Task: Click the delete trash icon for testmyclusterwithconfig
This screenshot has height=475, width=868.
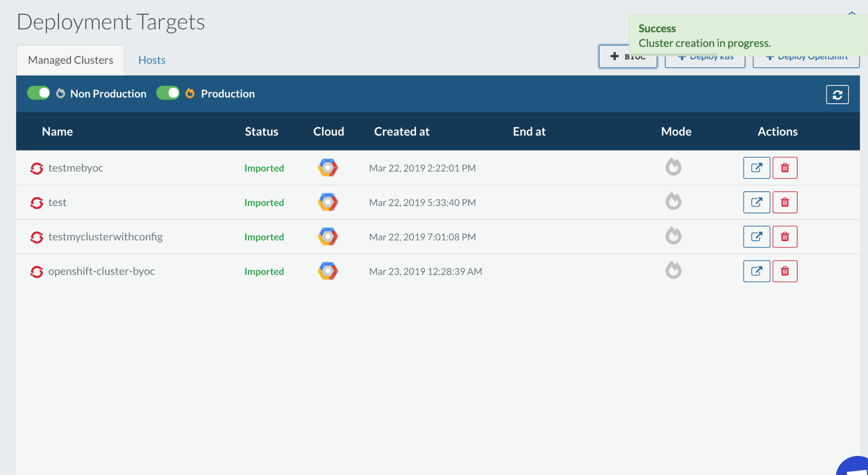Action: tap(785, 237)
